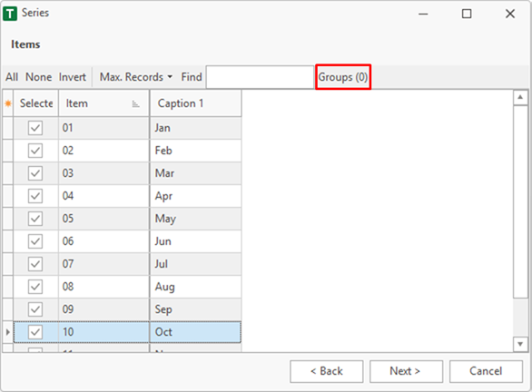The height and width of the screenshot is (392, 532).
Task: Select All items in toolbar
Action: [12, 77]
